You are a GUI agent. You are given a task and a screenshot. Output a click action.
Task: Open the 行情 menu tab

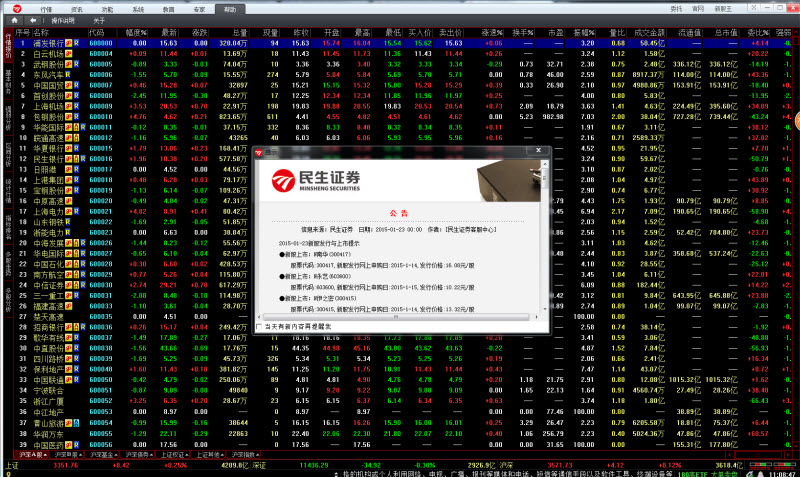[46, 9]
